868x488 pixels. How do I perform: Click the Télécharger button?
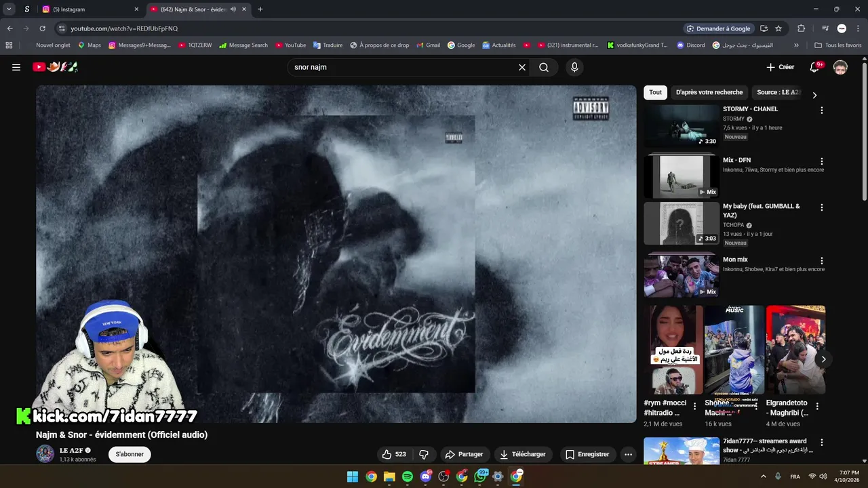(x=523, y=454)
